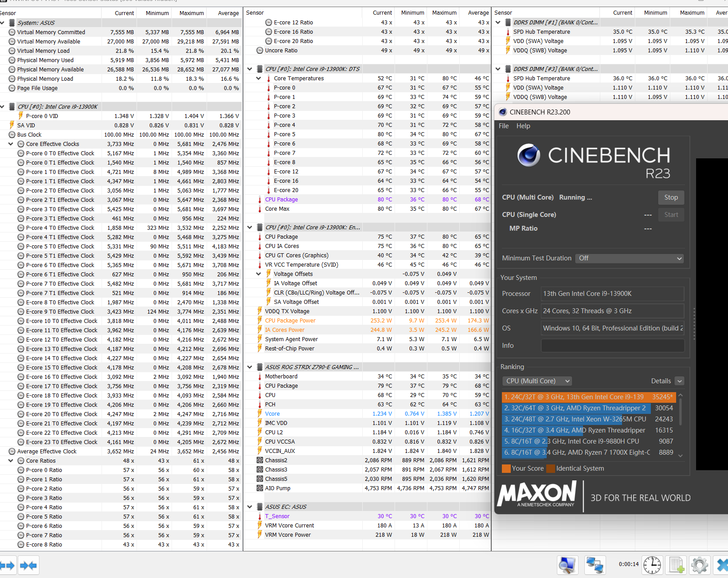Open the Help menu in Cinebench
This screenshot has width=728, height=578.
point(523,126)
